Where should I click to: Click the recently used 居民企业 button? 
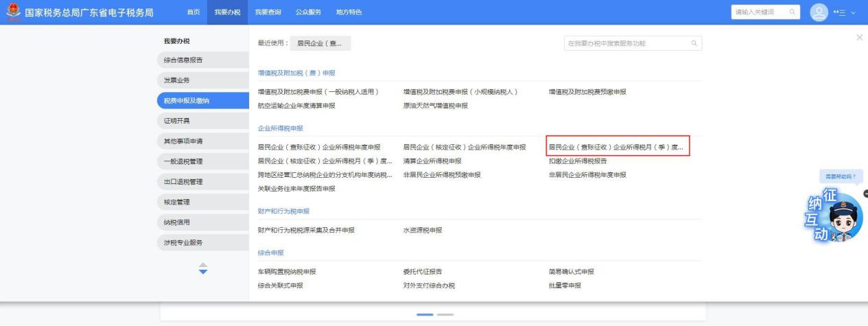pyautogui.click(x=320, y=44)
